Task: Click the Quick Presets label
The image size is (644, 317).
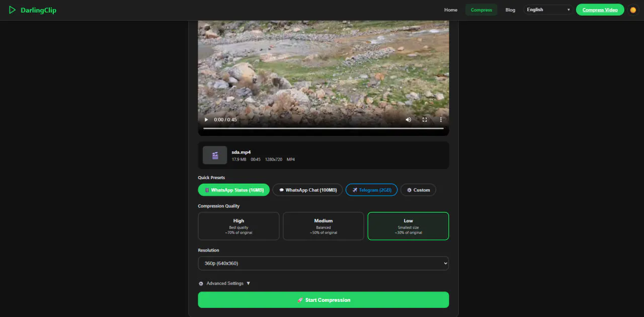Action: 211,178
